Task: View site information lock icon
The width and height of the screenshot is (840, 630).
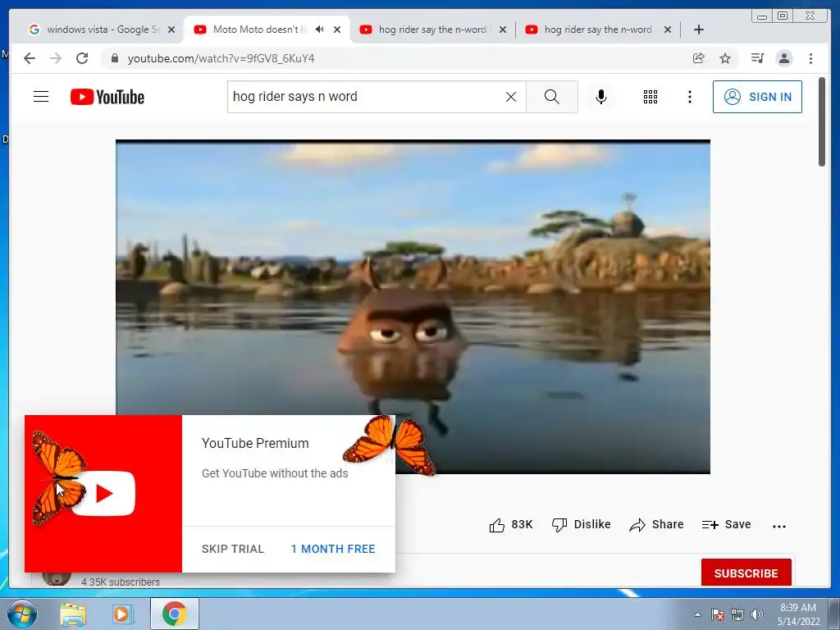Action: (114, 58)
